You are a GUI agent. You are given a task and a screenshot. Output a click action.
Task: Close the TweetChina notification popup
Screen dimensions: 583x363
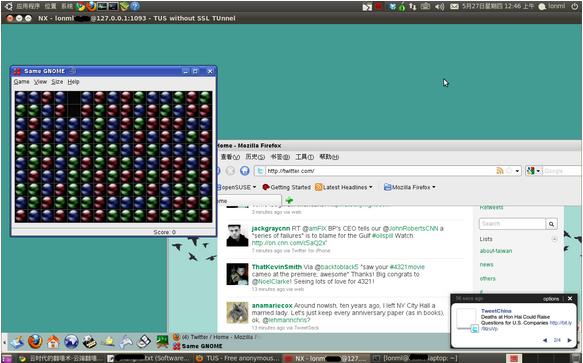(570, 298)
